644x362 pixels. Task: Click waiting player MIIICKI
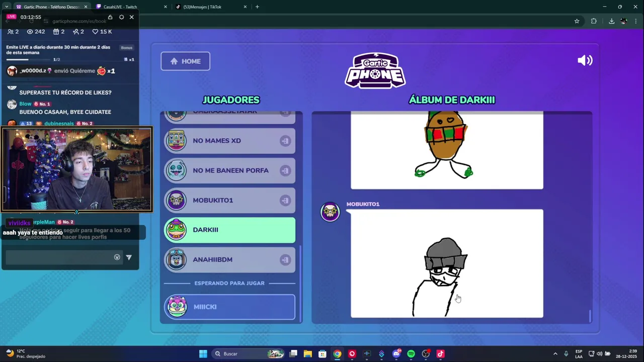click(230, 307)
